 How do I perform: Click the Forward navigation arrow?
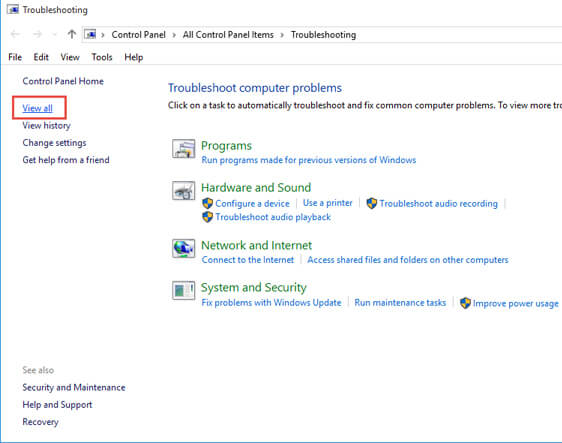tap(37, 34)
